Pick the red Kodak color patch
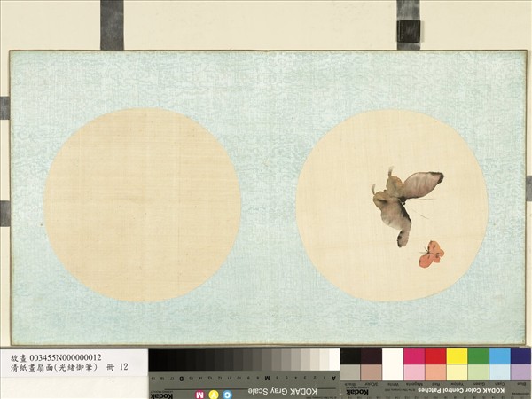 point(435,356)
